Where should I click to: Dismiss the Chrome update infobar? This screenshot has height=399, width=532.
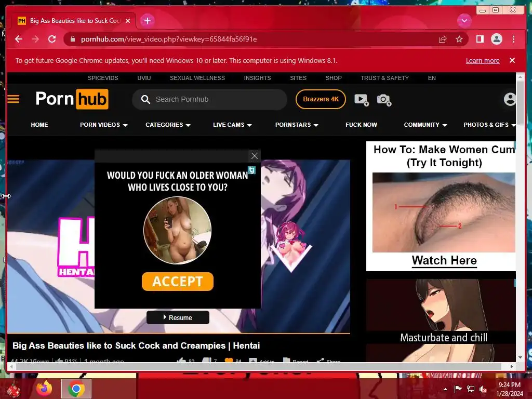[512, 60]
